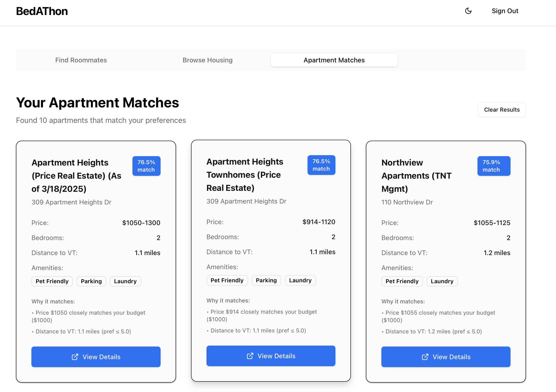
Task: Click the 75.9% match badge
Action: 493,166
